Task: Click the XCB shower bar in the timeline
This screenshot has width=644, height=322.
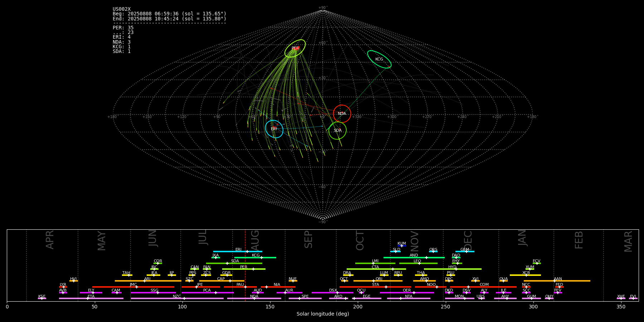Action: [525, 275]
